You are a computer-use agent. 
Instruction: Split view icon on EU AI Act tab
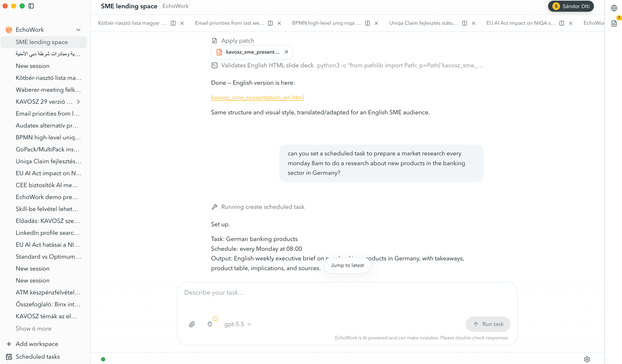point(562,23)
